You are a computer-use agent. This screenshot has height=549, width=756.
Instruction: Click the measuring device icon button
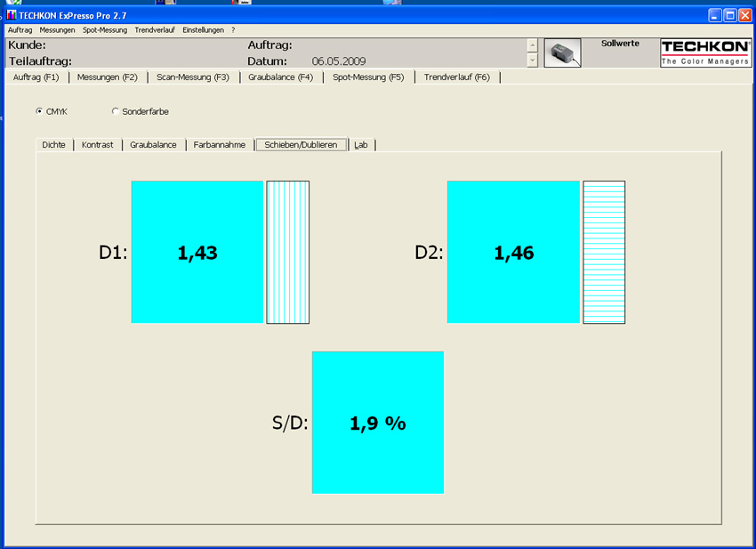tap(562, 53)
